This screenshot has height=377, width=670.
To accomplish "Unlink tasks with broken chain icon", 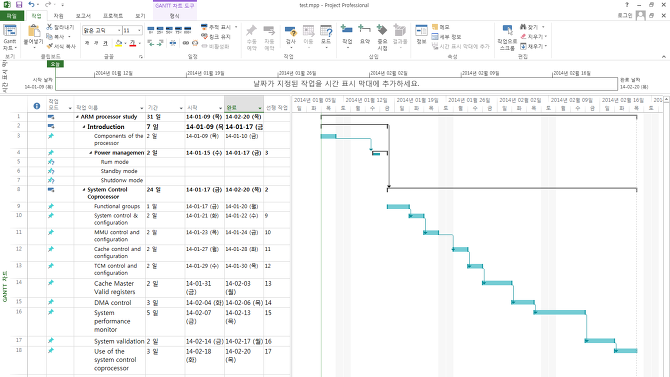I will coord(194,43).
